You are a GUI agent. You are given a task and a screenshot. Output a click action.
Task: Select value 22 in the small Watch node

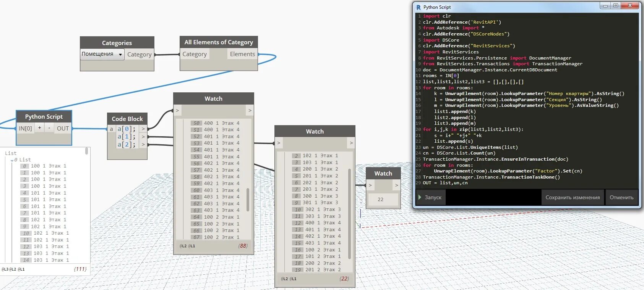[x=380, y=199]
